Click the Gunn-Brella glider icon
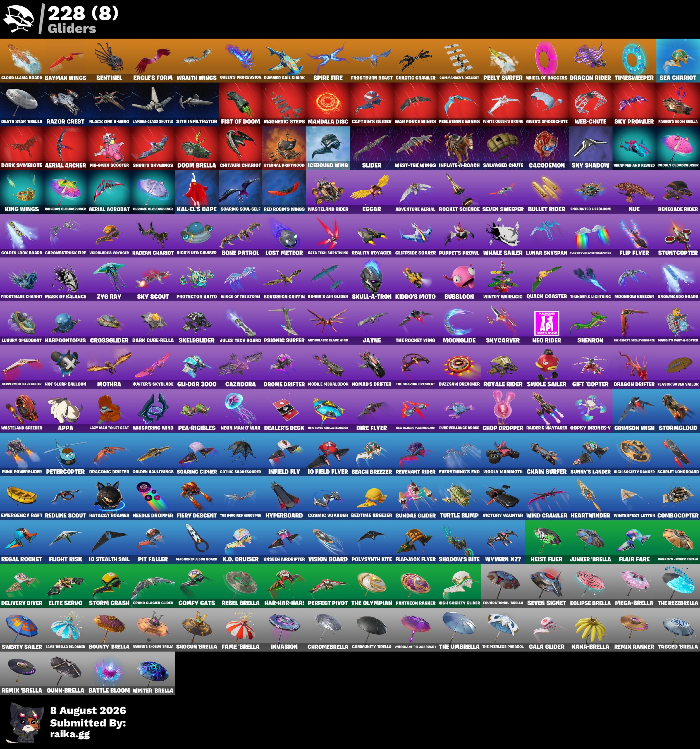 [x=66, y=673]
